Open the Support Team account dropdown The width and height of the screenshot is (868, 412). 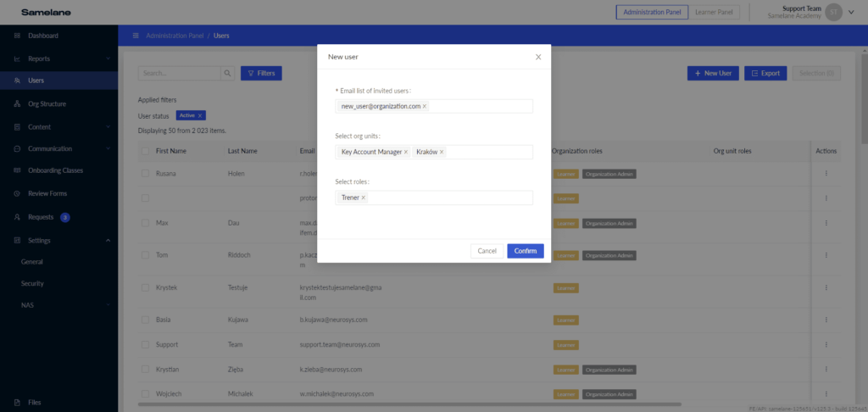coord(850,12)
